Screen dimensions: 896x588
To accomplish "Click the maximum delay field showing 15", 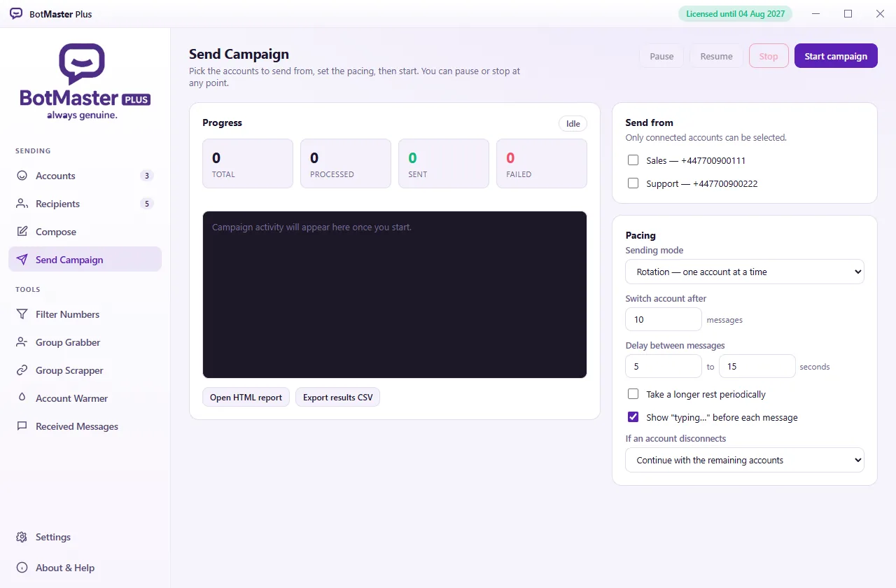I will pyautogui.click(x=757, y=366).
